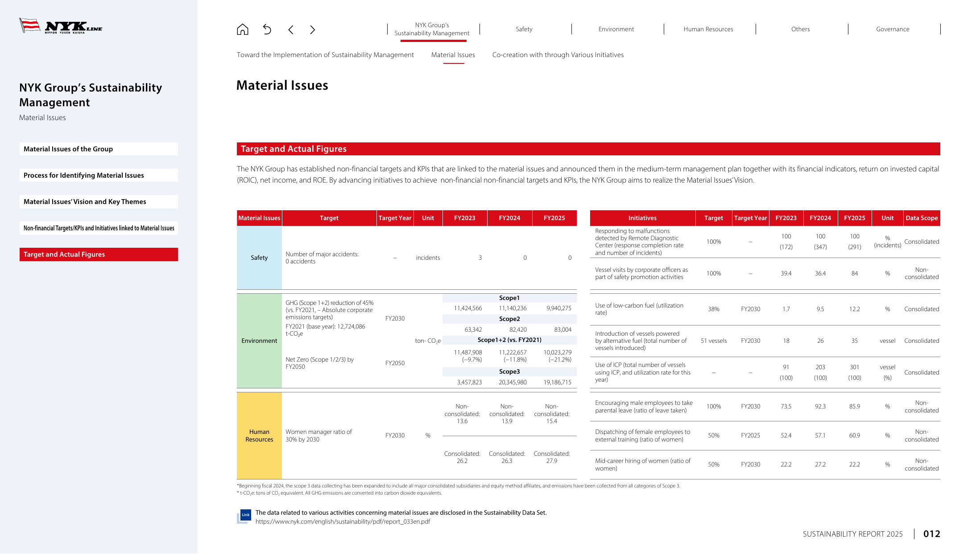Go to the home page icon

tap(242, 29)
